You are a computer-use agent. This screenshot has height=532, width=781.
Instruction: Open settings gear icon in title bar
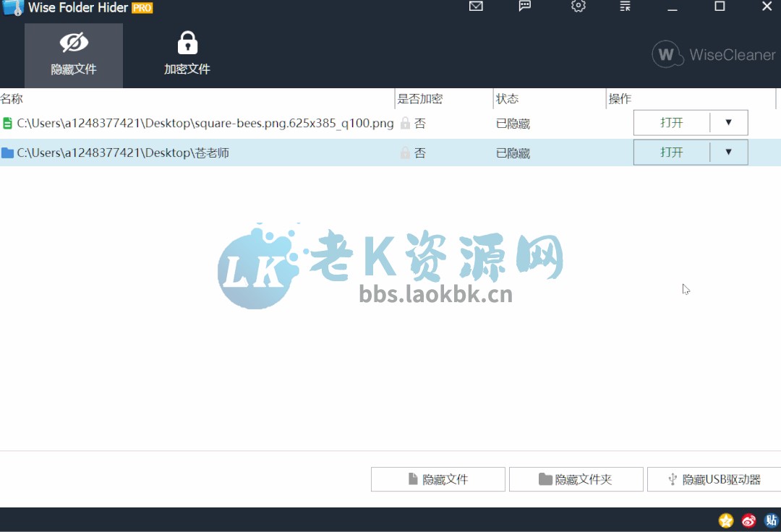pyautogui.click(x=578, y=6)
